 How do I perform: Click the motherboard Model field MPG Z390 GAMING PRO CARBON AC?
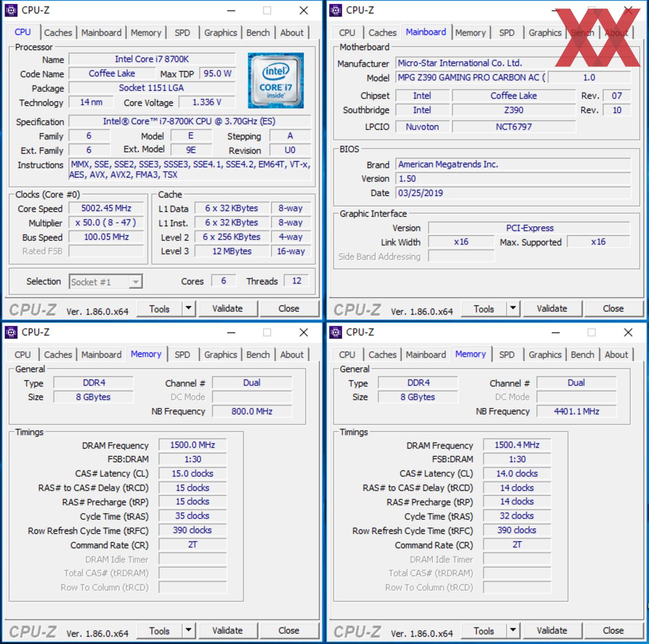471,77
